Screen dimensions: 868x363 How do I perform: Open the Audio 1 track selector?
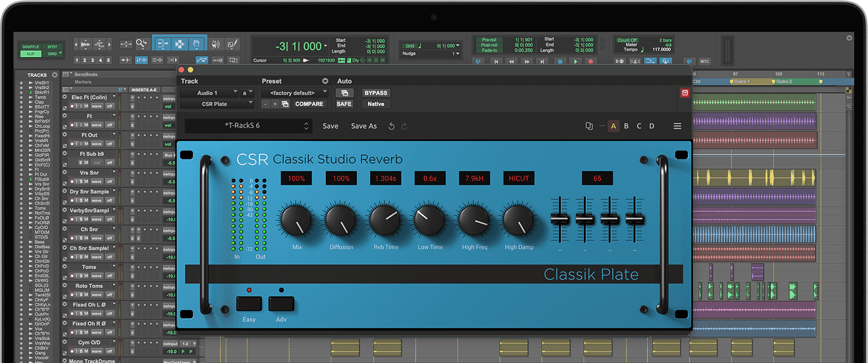pos(208,93)
